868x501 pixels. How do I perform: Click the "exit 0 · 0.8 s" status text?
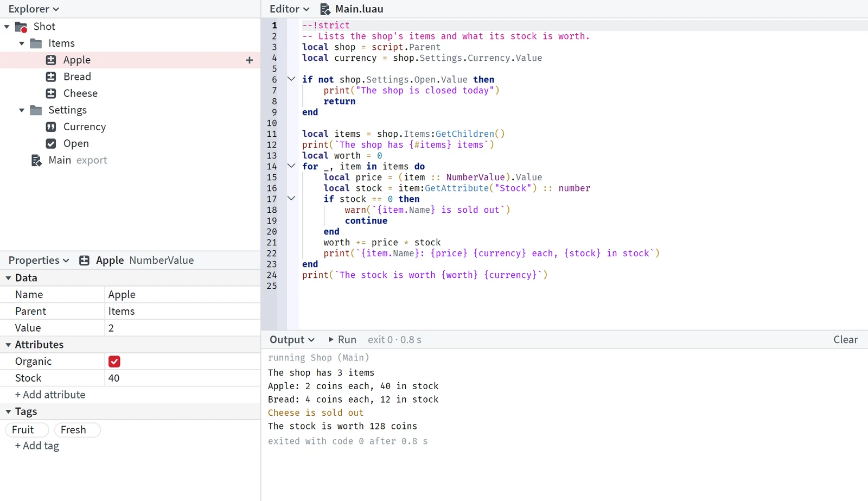(394, 340)
